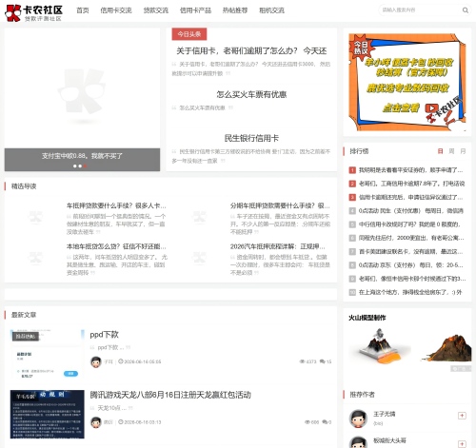The image size is (476, 448).
Task: Click the ppd下款 post thumbnail
Action: coord(48,354)
